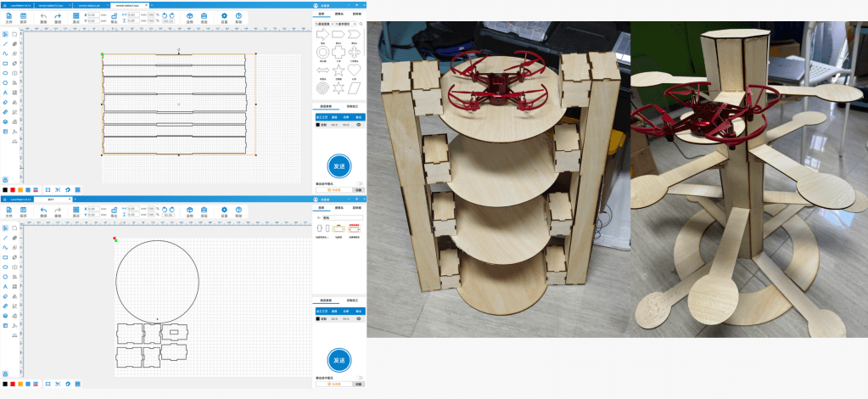
Task: Open second category dropdown in top shape library
Action: click(347, 25)
